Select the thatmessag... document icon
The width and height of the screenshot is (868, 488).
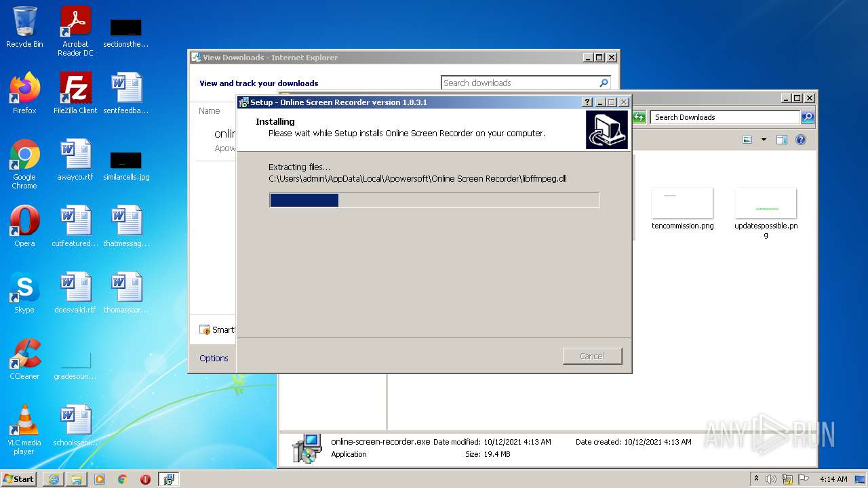coord(126,226)
